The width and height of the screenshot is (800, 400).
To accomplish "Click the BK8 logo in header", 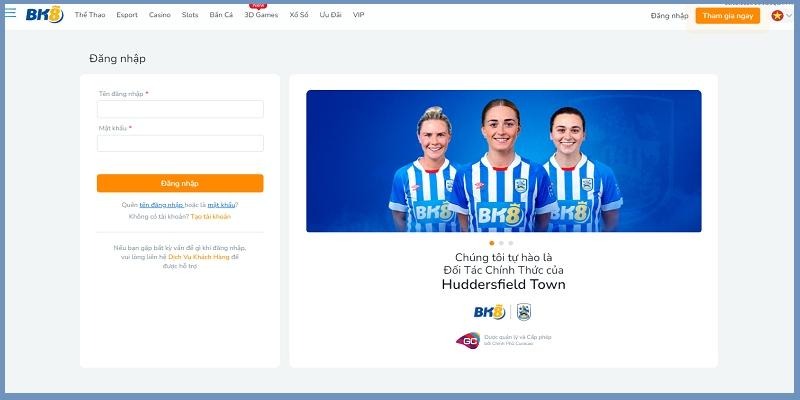I will (44, 15).
